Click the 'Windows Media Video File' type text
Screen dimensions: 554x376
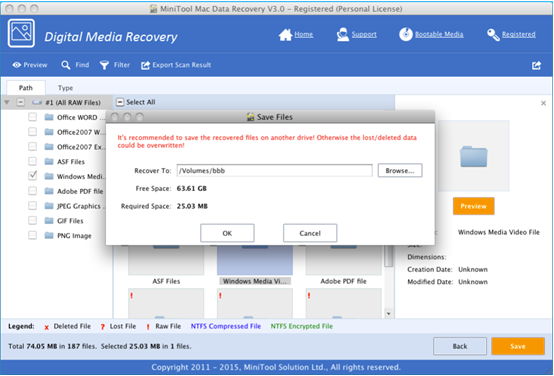[499, 232]
